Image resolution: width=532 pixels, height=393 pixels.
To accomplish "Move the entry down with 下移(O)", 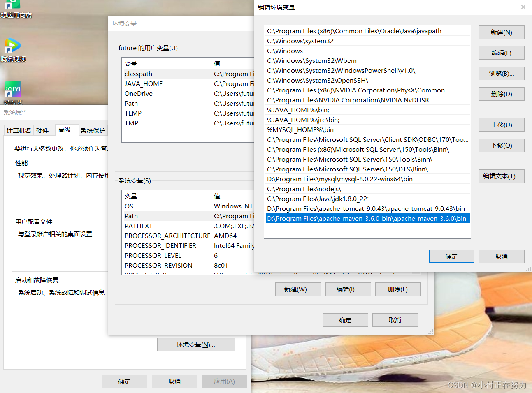I will [501, 146].
